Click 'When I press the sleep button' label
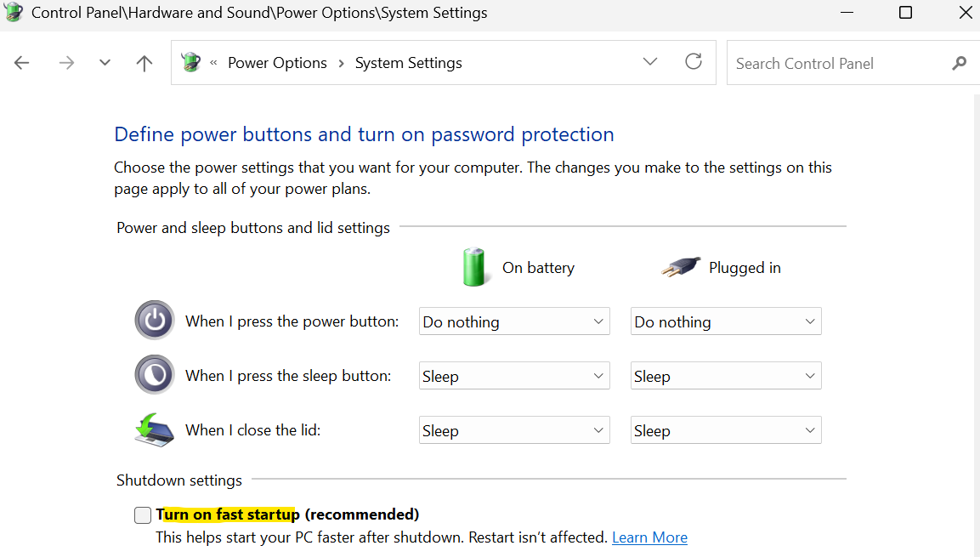The image size is (980, 557). pos(288,376)
